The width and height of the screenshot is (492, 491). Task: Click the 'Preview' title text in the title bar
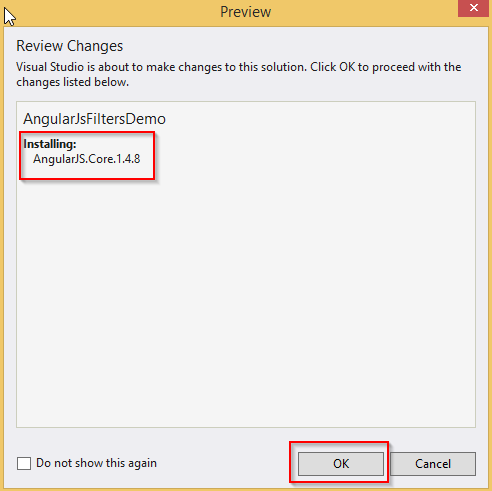[x=246, y=12]
